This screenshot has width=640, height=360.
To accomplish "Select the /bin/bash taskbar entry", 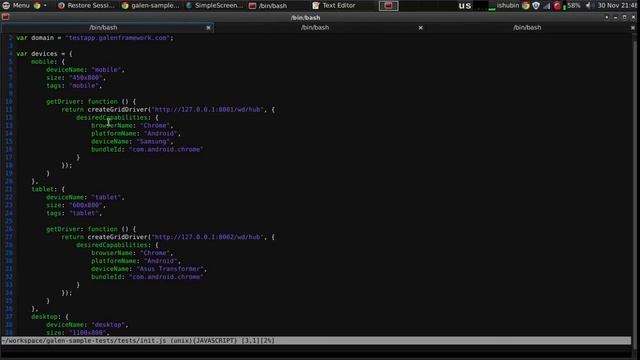I will [x=269, y=5].
